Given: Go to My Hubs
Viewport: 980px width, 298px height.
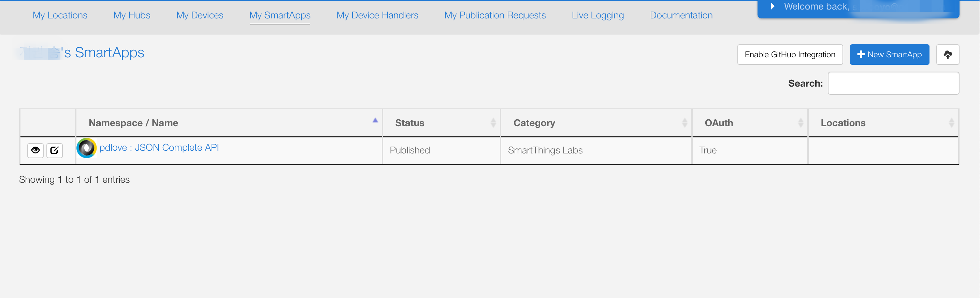Looking at the screenshot, I should coord(132,15).
